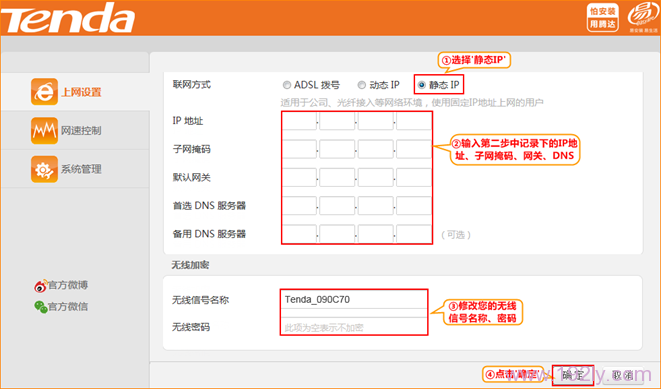Open the 系统管理 menu item

click(75, 169)
